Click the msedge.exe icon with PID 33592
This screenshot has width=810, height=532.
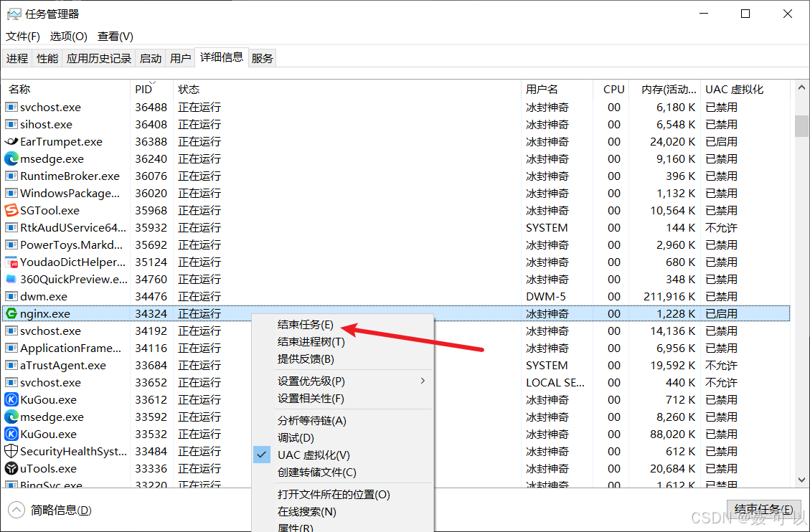click(x=11, y=417)
